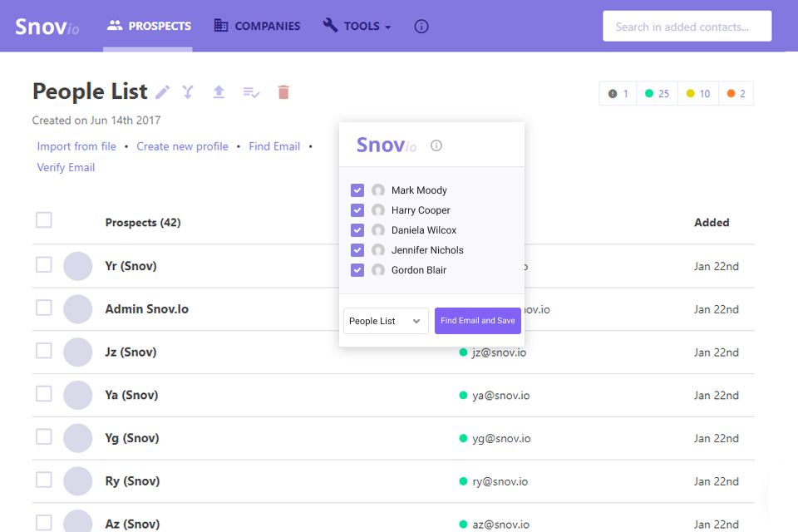Check the Yg (Snov) row checkbox

pos(44,436)
